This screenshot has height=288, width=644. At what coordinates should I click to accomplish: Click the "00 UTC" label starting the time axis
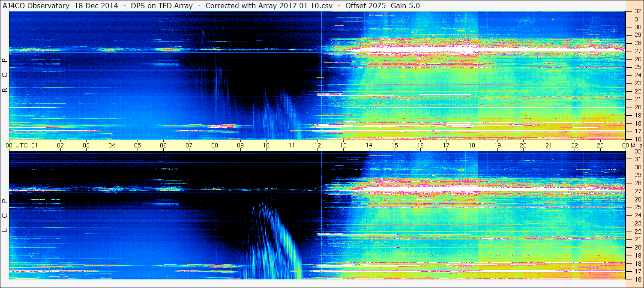click(x=17, y=145)
